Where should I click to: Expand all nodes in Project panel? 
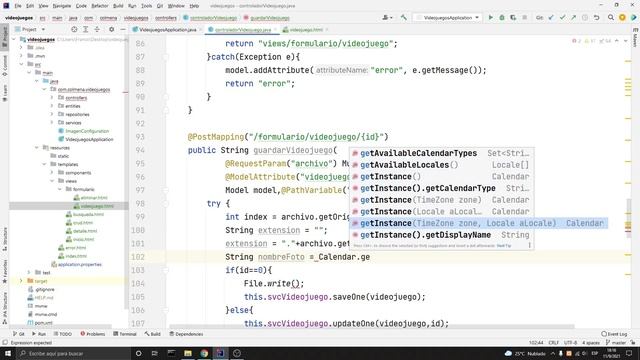coord(86,29)
